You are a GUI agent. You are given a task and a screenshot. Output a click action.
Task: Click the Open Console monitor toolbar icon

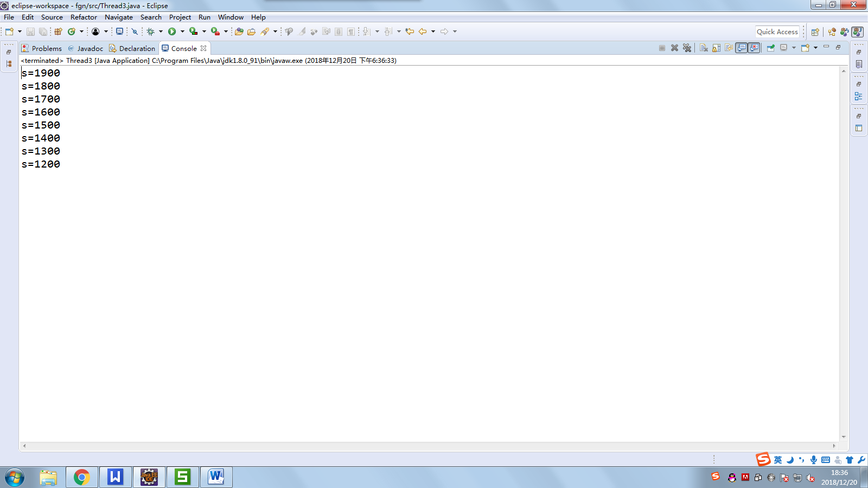[119, 31]
